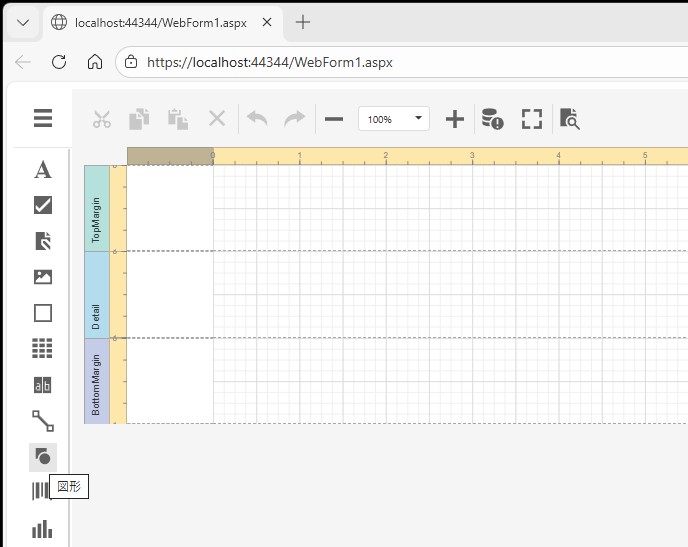The image size is (688, 547).
Task: Select the Chart control tool
Action: tap(42, 529)
